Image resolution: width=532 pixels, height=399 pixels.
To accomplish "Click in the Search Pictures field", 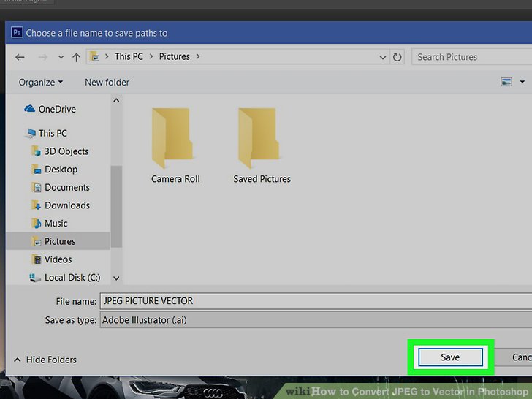I will (x=471, y=57).
